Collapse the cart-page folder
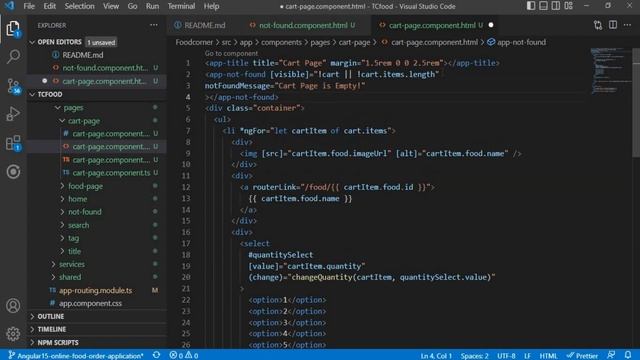 tap(62, 121)
